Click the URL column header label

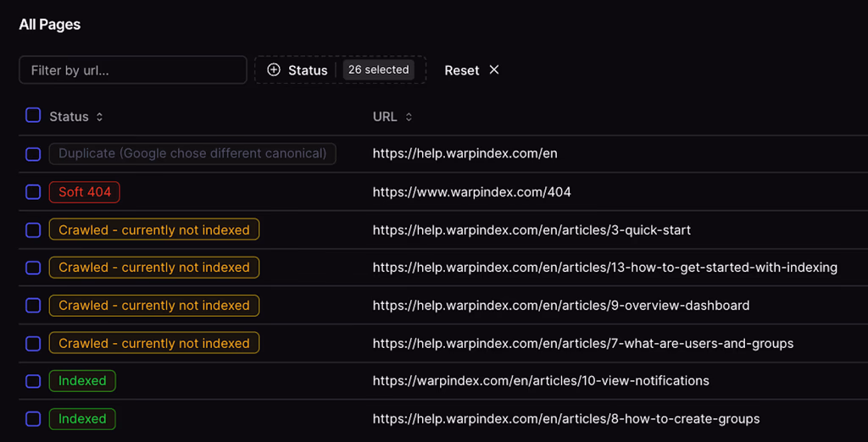[385, 117]
